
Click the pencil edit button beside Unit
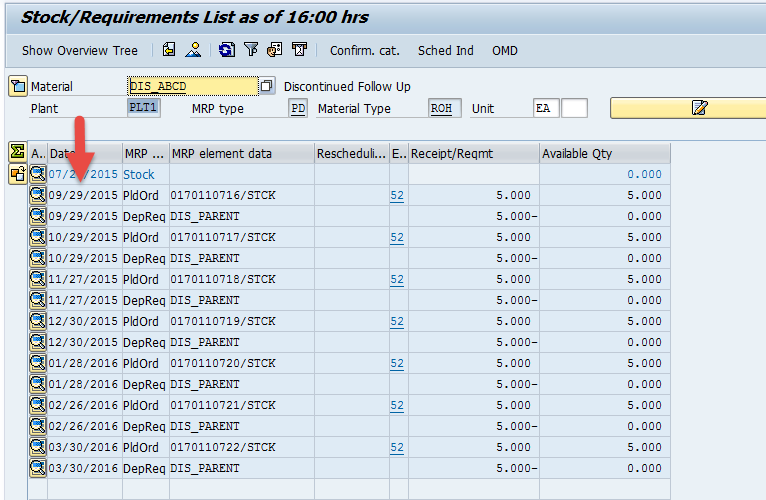point(698,108)
